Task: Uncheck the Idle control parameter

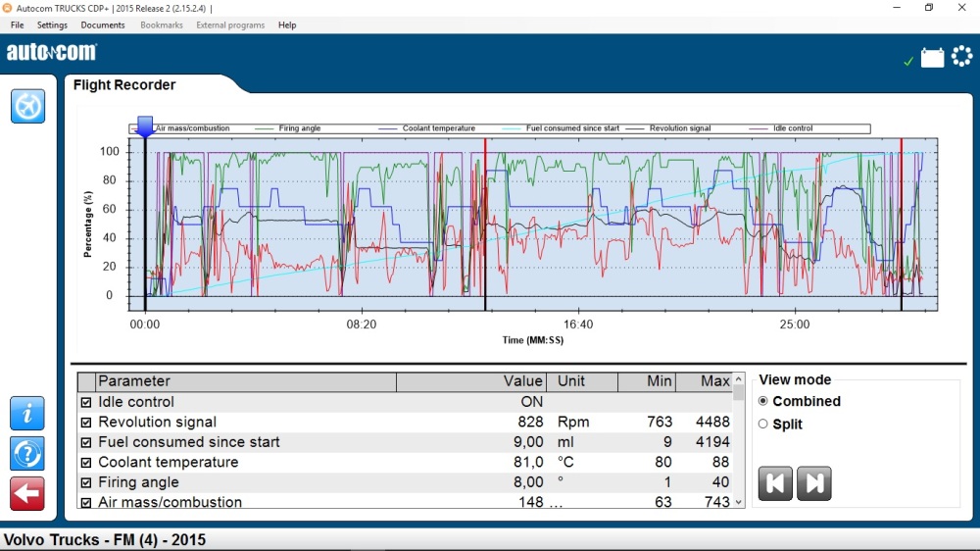Action: pos(86,402)
